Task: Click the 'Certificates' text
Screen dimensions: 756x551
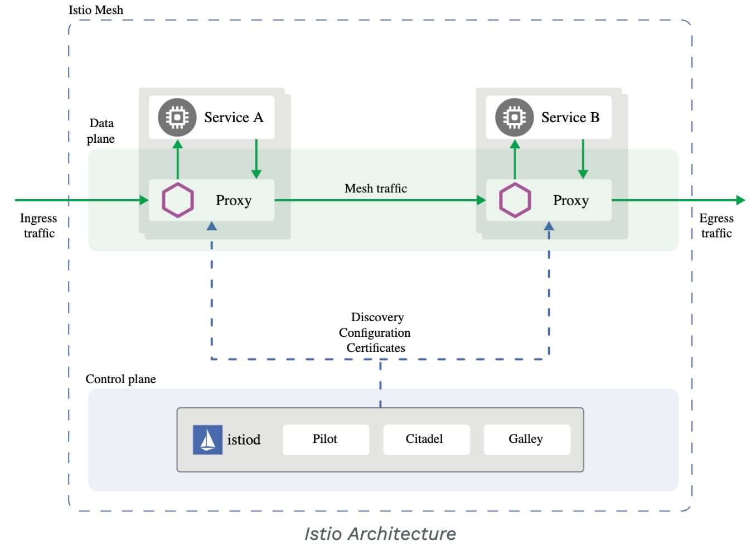Action: coord(376,348)
